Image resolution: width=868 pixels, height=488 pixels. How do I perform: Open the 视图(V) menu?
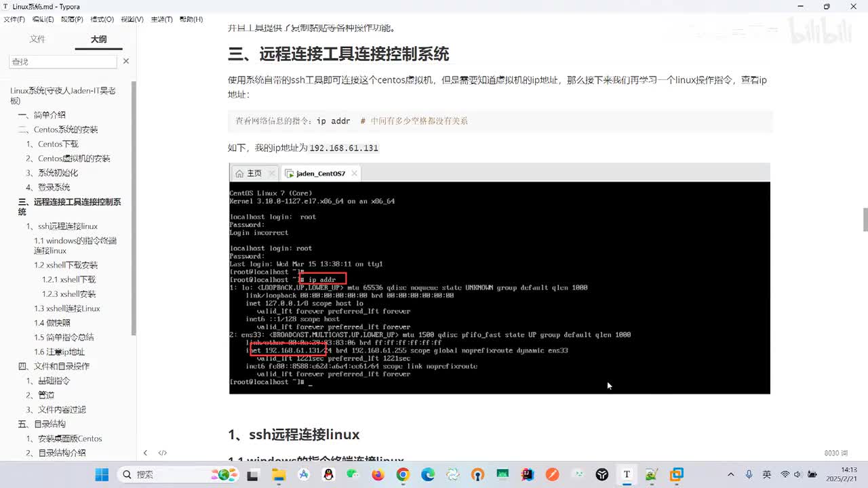tap(132, 19)
